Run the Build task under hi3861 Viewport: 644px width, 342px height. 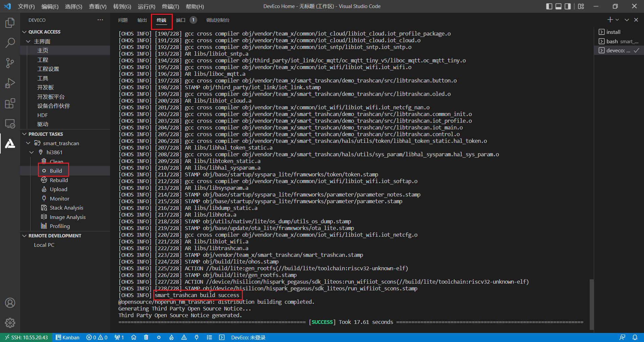click(65, 171)
